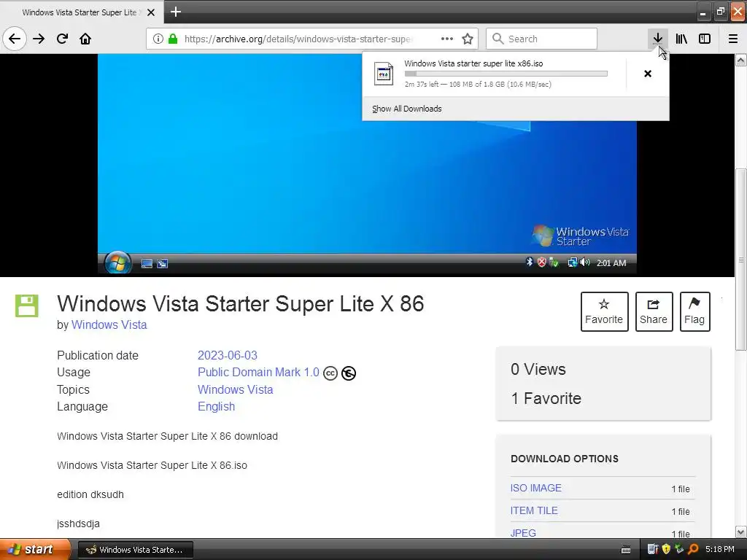The width and height of the screenshot is (747, 560).
Task: Open the ISO IMAGE download option
Action: 536,488
